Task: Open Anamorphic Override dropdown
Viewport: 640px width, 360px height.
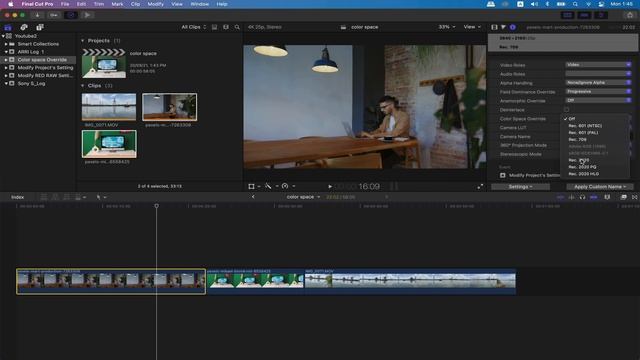Action: pyautogui.click(x=598, y=100)
